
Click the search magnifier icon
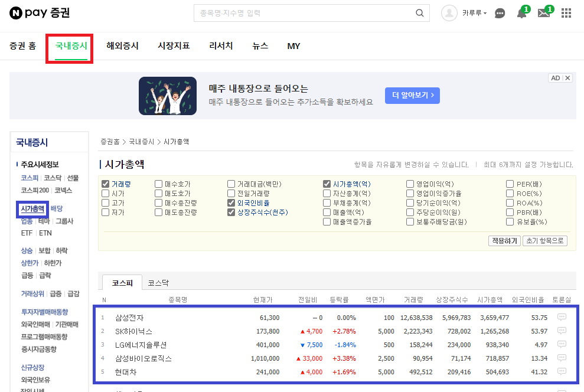click(420, 13)
